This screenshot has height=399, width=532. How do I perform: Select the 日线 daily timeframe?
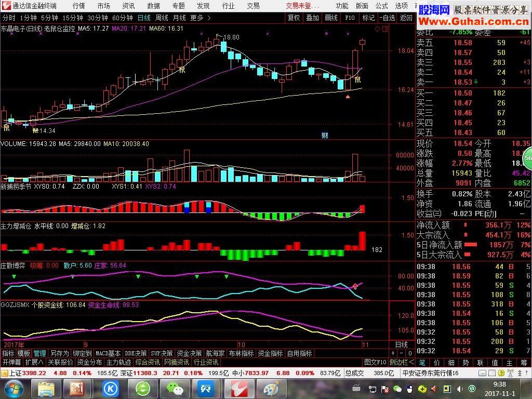click(144, 18)
